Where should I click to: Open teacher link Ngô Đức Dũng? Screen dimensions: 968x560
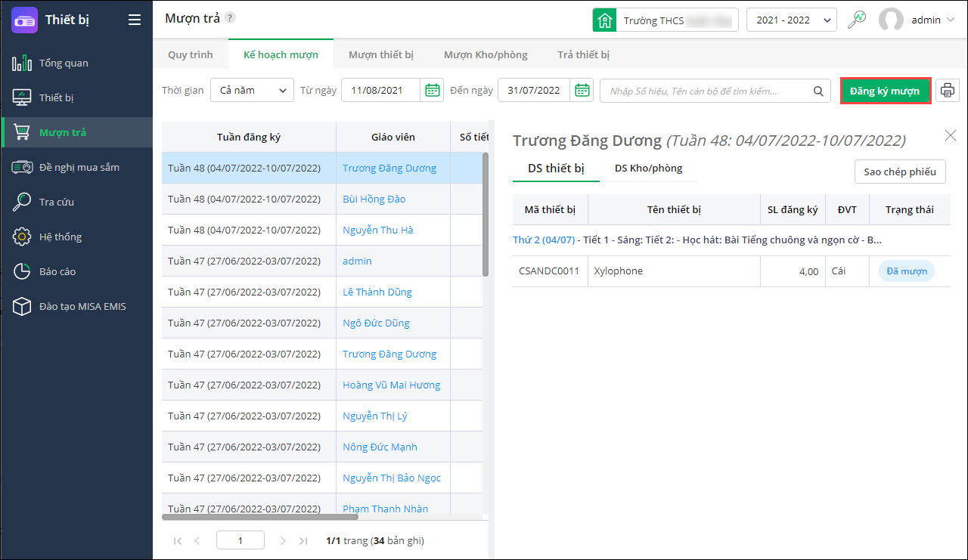[376, 323]
